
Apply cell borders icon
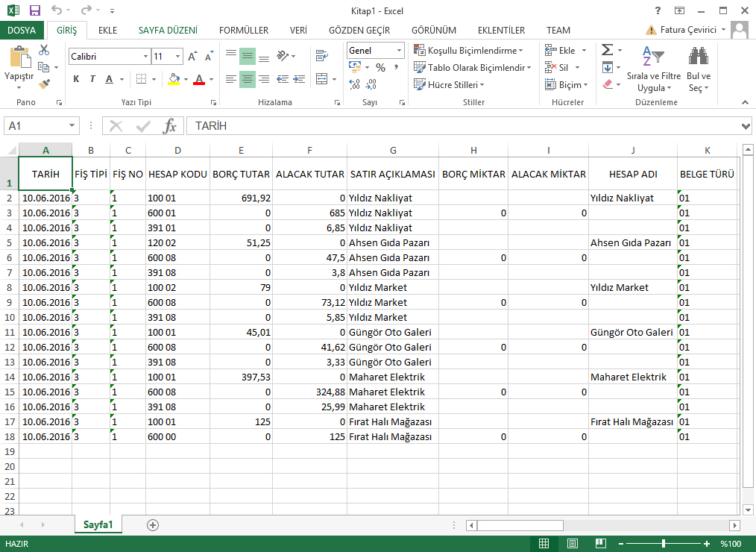coord(141,78)
